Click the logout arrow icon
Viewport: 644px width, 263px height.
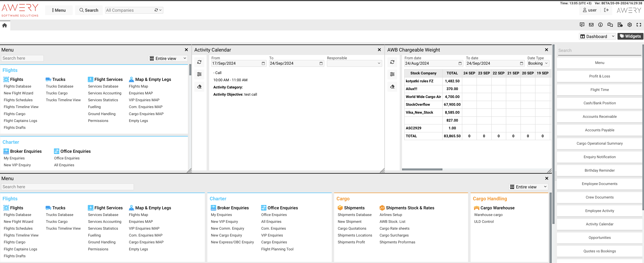tap(606, 10)
